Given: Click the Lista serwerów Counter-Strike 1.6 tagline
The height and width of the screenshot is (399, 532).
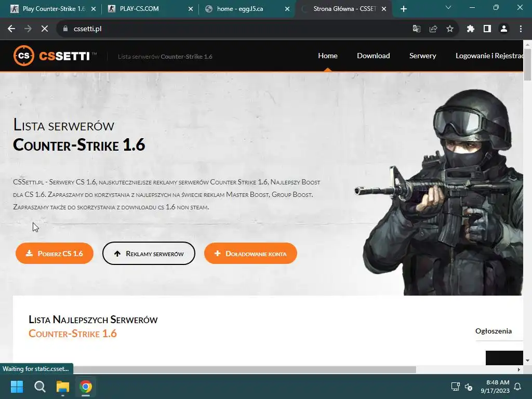Looking at the screenshot, I should pos(165,57).
